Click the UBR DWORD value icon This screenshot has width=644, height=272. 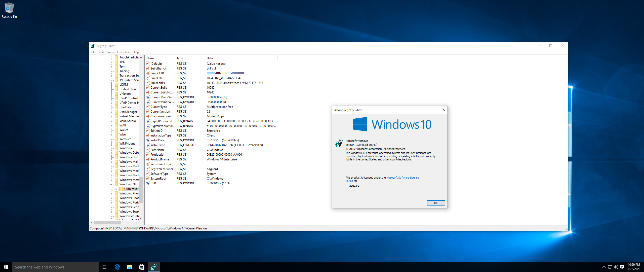click(x=148, y=183)
